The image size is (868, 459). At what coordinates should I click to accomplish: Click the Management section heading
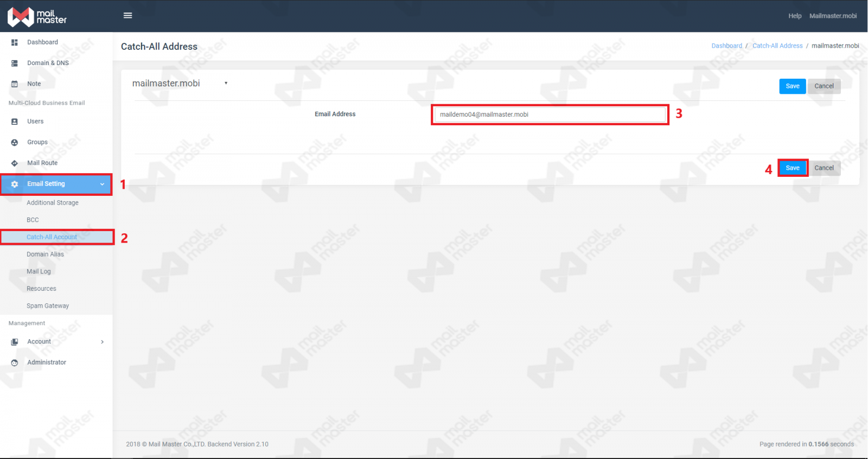(27, 323)
